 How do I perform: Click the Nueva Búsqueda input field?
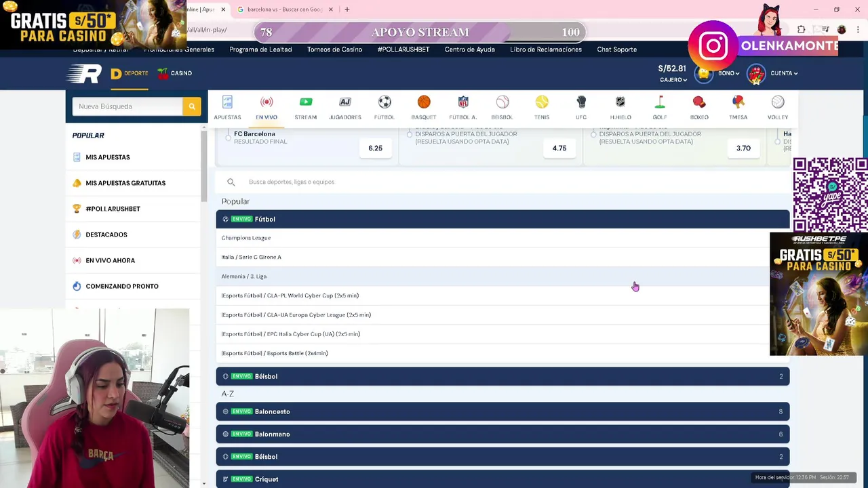(127, 106)
